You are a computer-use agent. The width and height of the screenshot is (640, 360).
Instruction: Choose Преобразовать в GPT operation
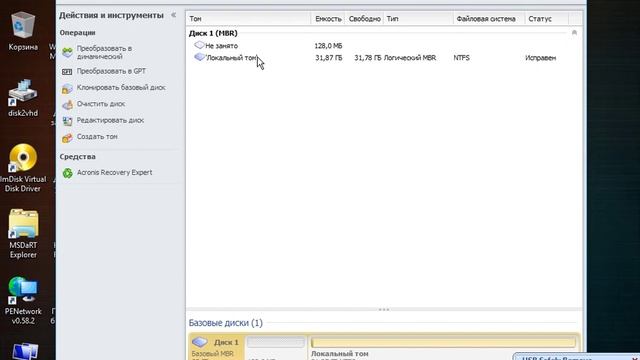tap(111, 71)
